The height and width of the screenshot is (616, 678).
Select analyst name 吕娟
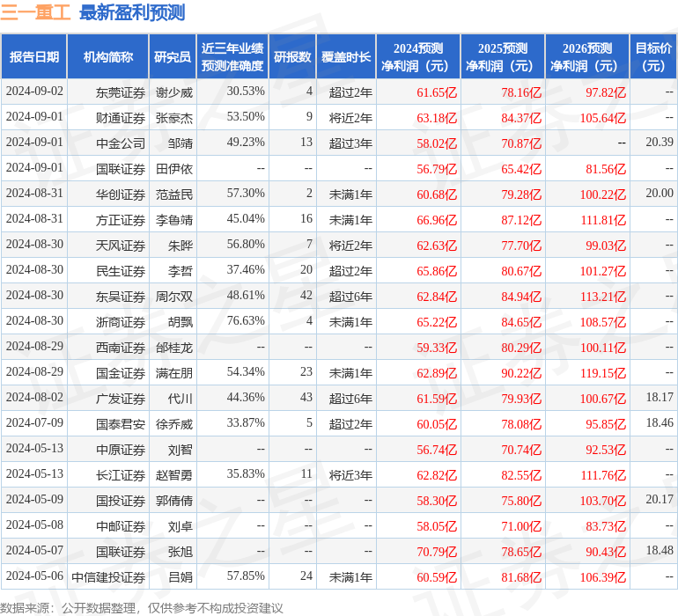tap(180, 577)
